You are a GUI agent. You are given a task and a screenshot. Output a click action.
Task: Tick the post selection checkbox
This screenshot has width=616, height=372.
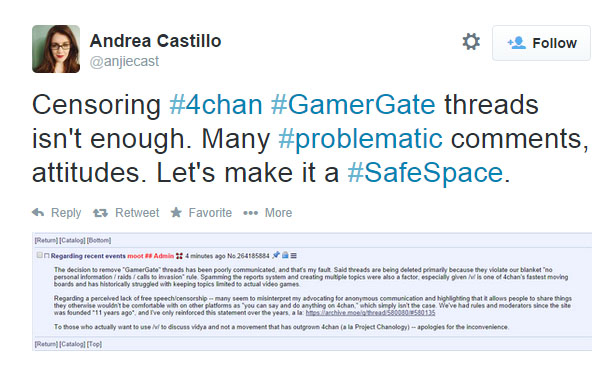[39, 255]
